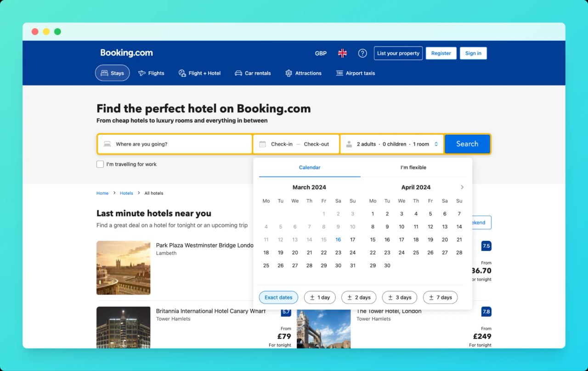
Task: Click the bed icon in destination field
Action: click(x=107, y=144)
